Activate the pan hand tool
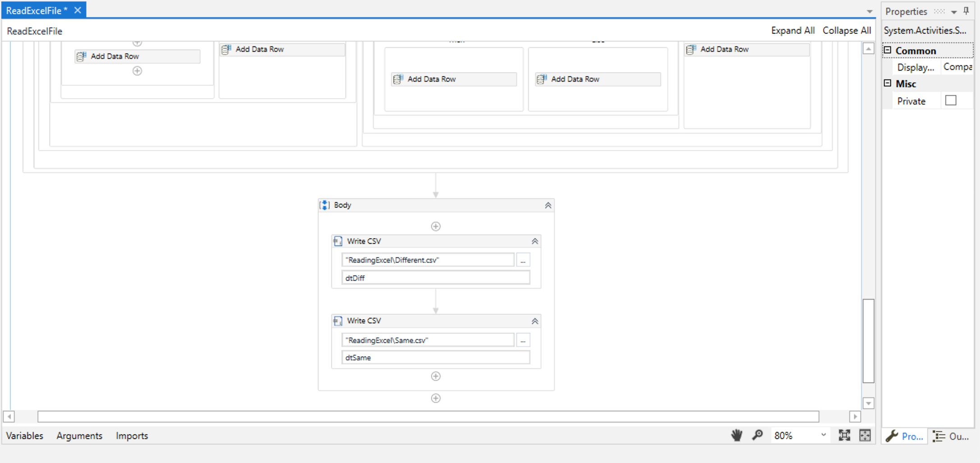 click(x=737, y=436)
